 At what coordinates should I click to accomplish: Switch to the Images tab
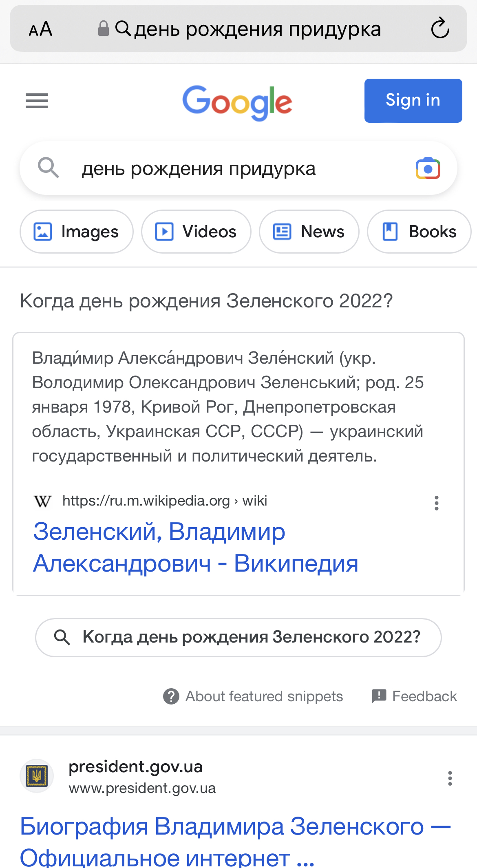coord(77,232)
